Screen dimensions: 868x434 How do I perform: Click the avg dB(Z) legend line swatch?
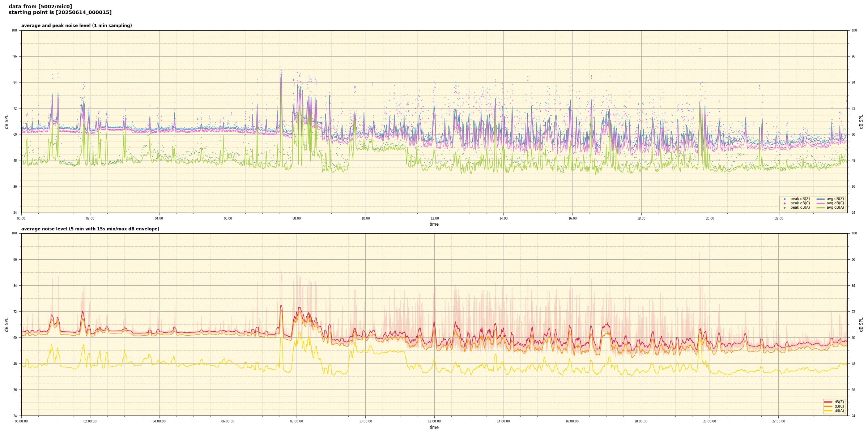click(820, 199)
